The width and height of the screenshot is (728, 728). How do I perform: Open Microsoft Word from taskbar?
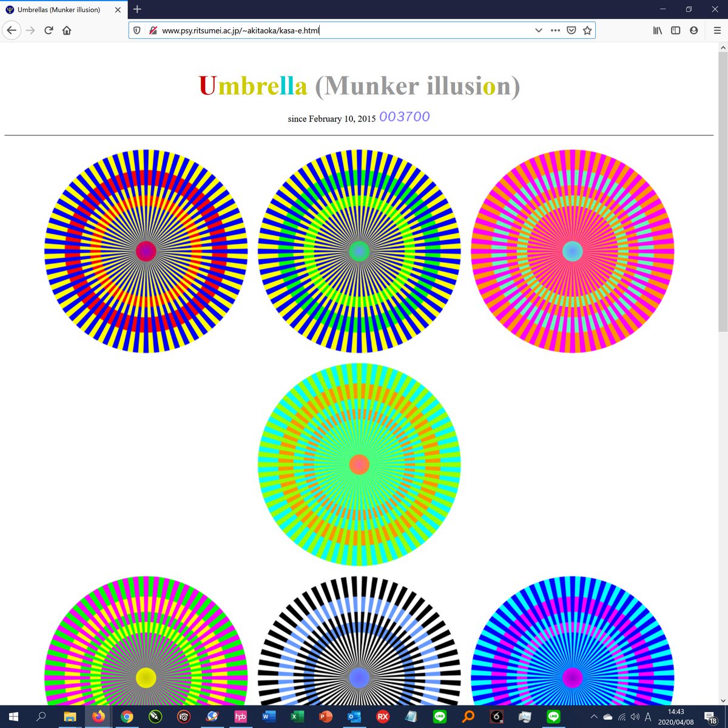coord(269,716)
